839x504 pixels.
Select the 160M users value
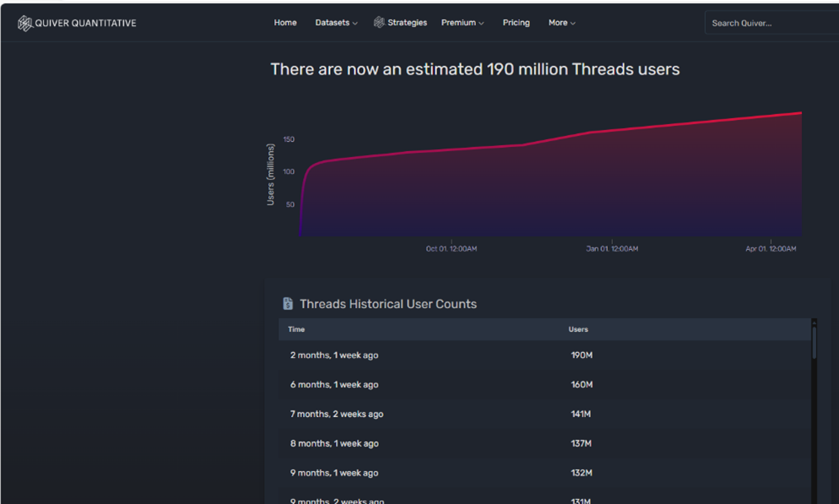click(x=582, y=385)
